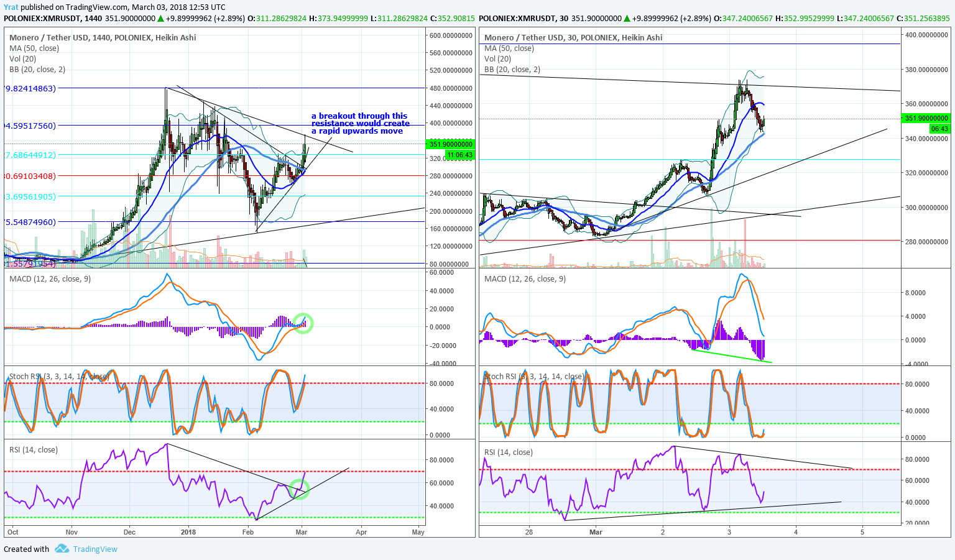Click May on the 1440 chart time axis
The height and width of the screenshot is (560, 955).
pyautogui.click(x=418, y=532)
